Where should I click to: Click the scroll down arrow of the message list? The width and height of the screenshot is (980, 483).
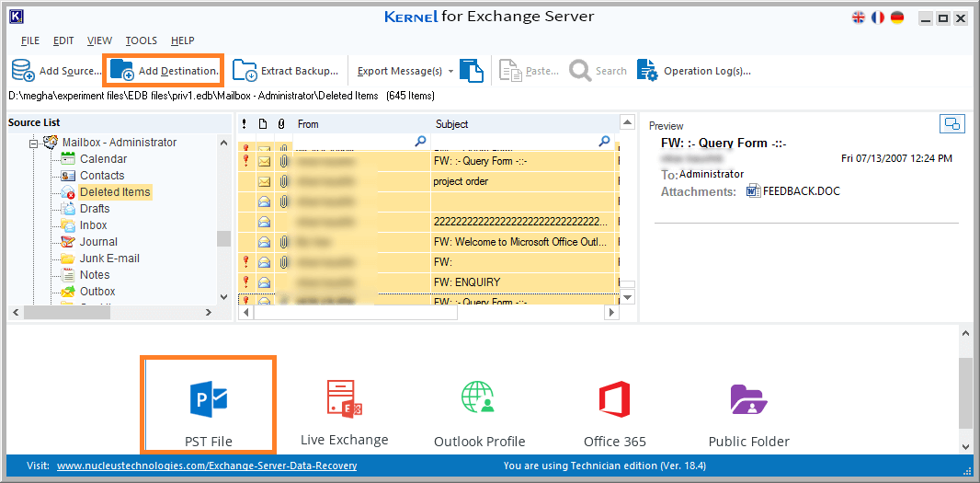[628, 296]
